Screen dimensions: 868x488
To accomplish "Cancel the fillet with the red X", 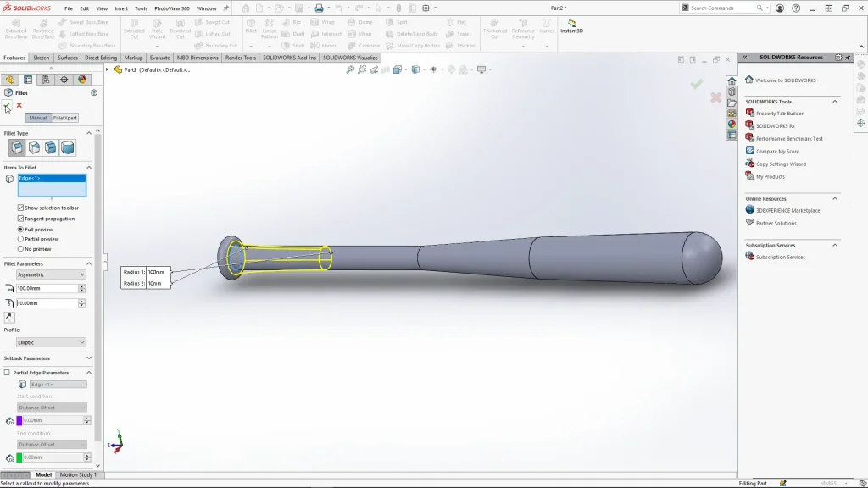I will point(19,105).
